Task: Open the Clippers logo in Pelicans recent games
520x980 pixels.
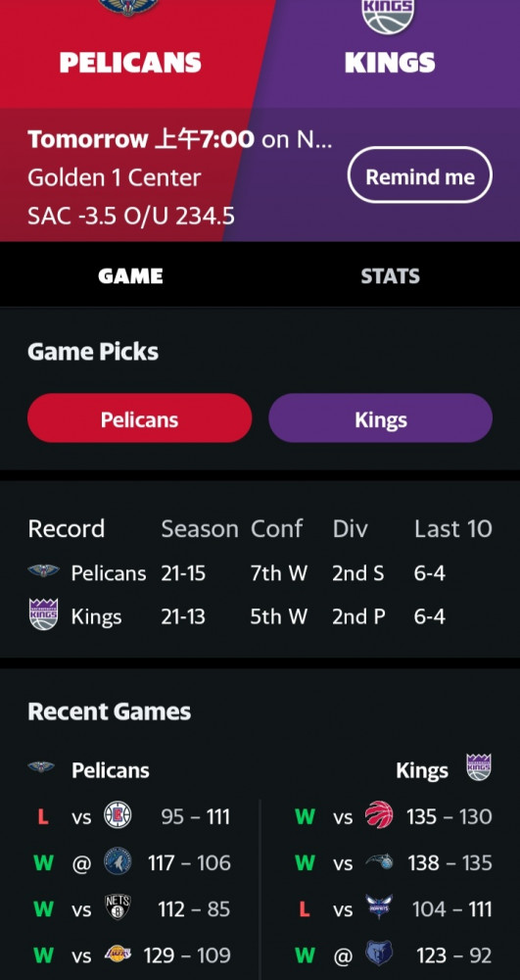Action: coord(118,815)
